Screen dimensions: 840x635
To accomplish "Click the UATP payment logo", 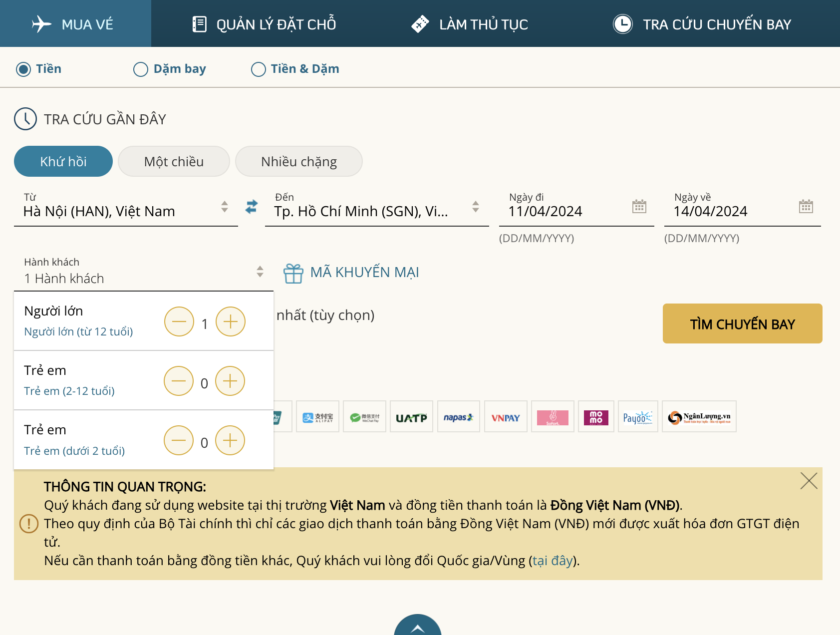I will pos(411,416).
